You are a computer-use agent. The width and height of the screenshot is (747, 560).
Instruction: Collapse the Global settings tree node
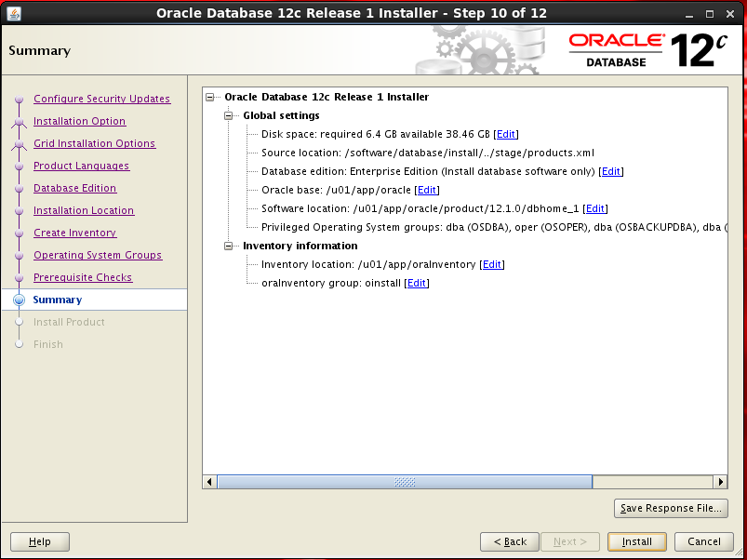click(228, 115)
